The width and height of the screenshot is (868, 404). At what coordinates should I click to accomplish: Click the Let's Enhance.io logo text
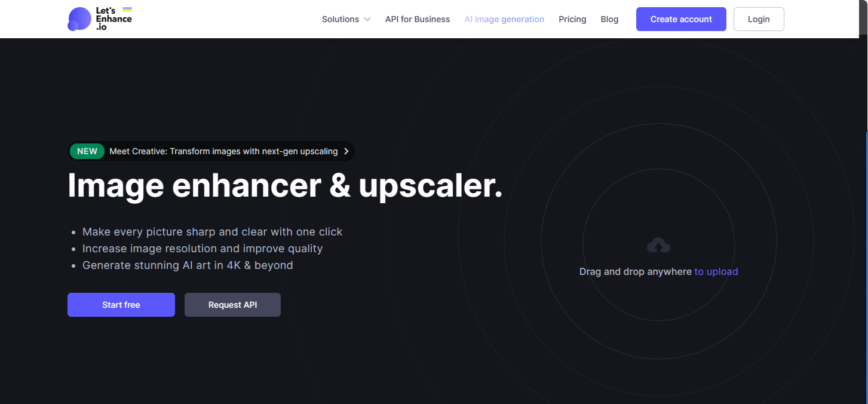113,19
